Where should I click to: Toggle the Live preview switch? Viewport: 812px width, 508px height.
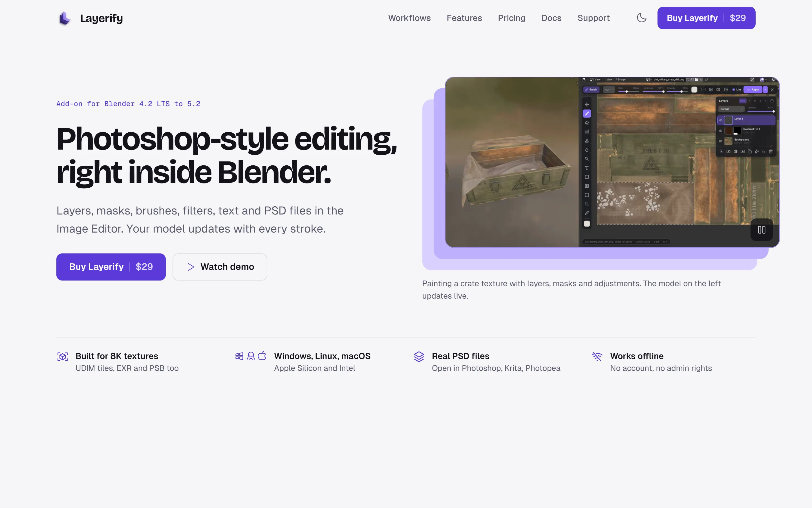point(736,90)
